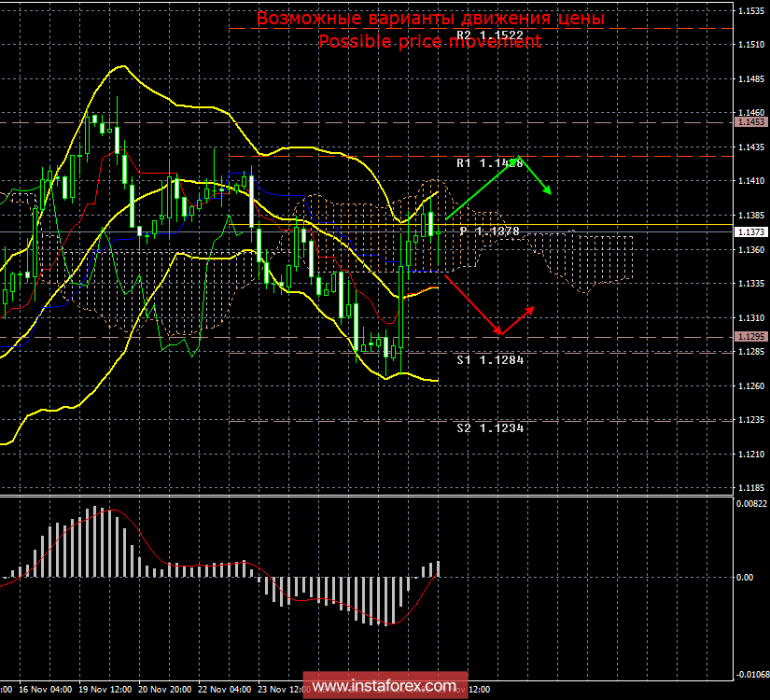Select the current price tag 1.1373
The image size is (770, 700).
coord(750,231)
